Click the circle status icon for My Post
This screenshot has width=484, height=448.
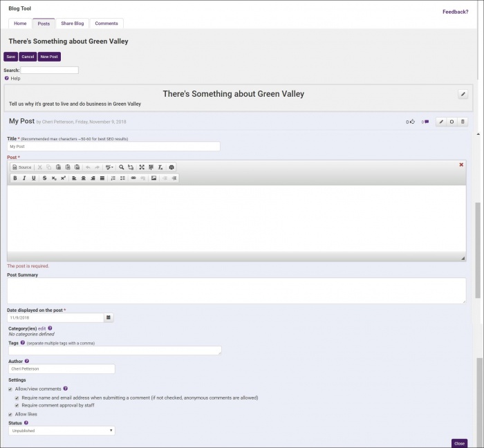[452, 122]
